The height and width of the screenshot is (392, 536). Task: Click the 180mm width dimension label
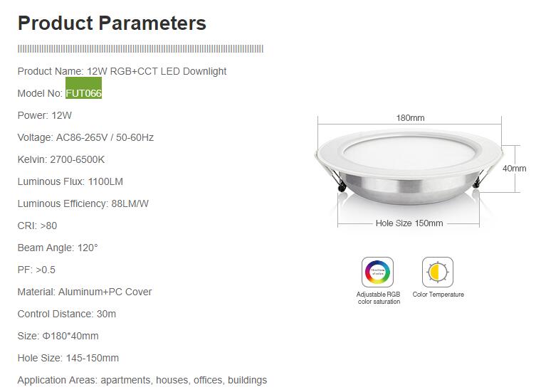[x=410, y=118]
